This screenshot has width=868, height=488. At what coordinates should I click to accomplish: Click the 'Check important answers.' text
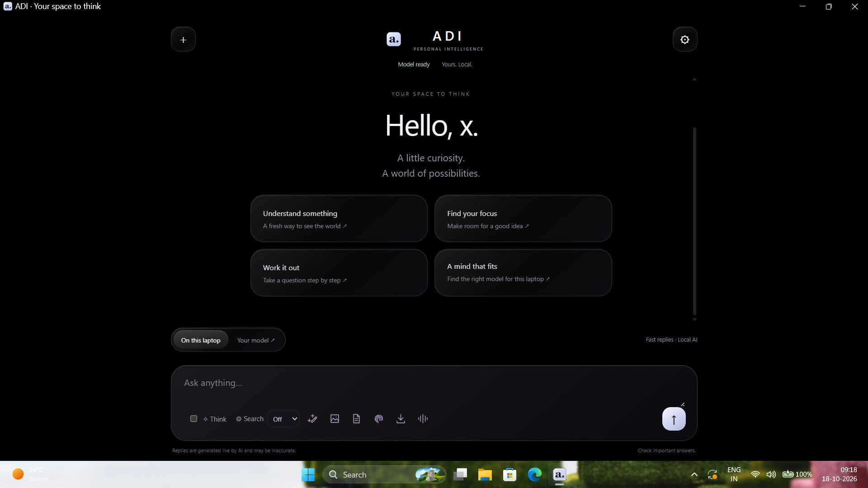click(666, 450)
